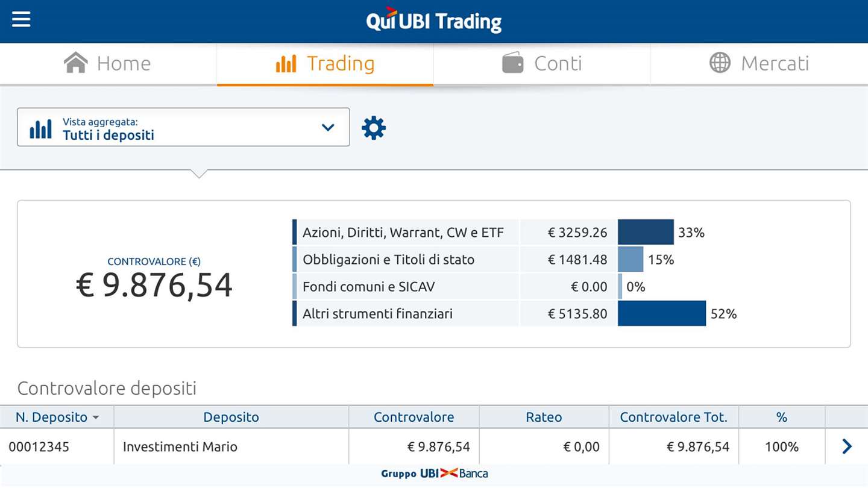Click deposit number 00012345
The height and width of the screenshot is (488, 868).
point(39,447)
